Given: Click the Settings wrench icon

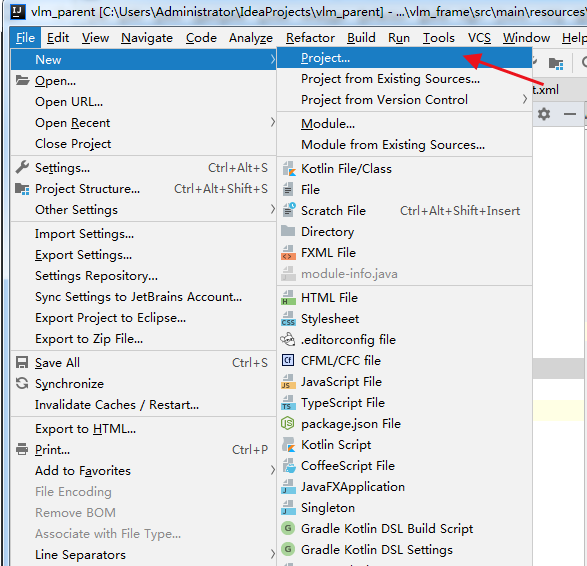Looking at the screenshot, I should (22, 167).
